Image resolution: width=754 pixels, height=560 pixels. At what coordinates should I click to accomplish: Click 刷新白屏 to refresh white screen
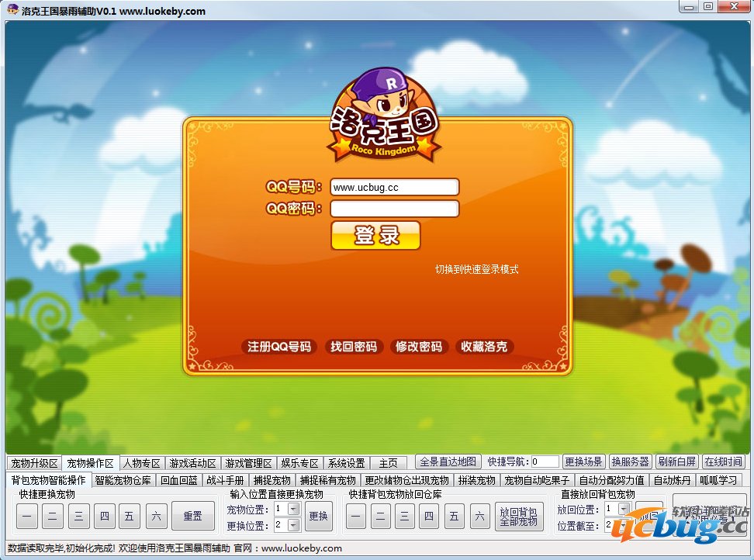pos(676,460)
